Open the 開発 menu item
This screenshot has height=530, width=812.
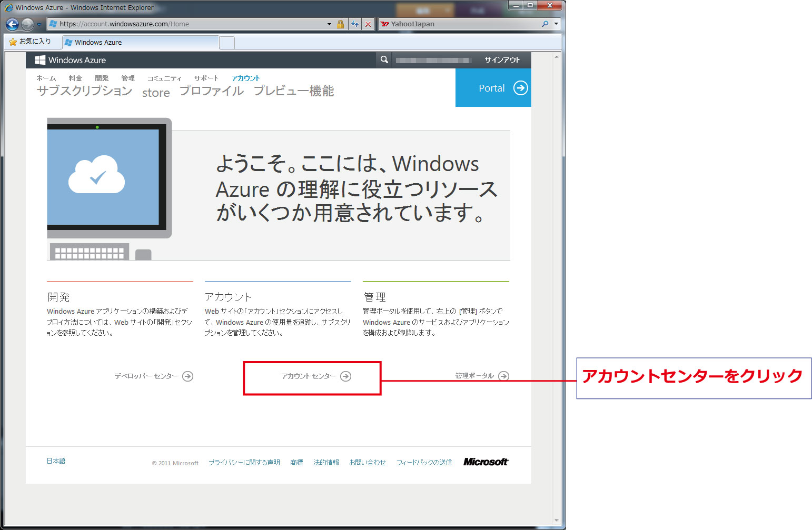pyautogui.click(x=102, y=78)
